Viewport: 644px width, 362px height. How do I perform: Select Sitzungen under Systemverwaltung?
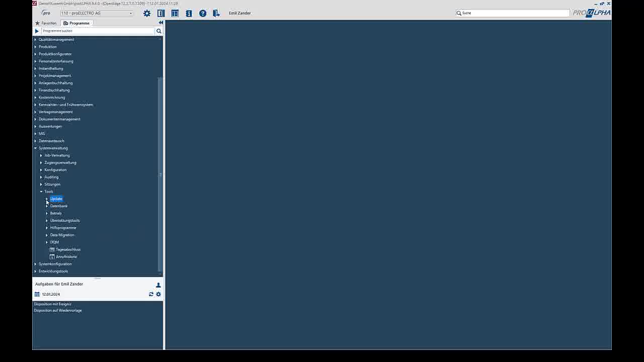pos(52,185)
